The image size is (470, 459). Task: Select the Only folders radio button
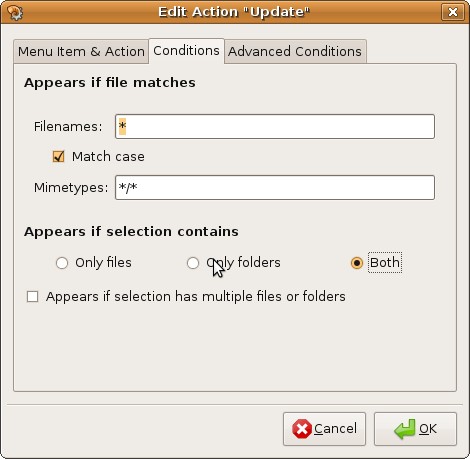tap(193, 263)
